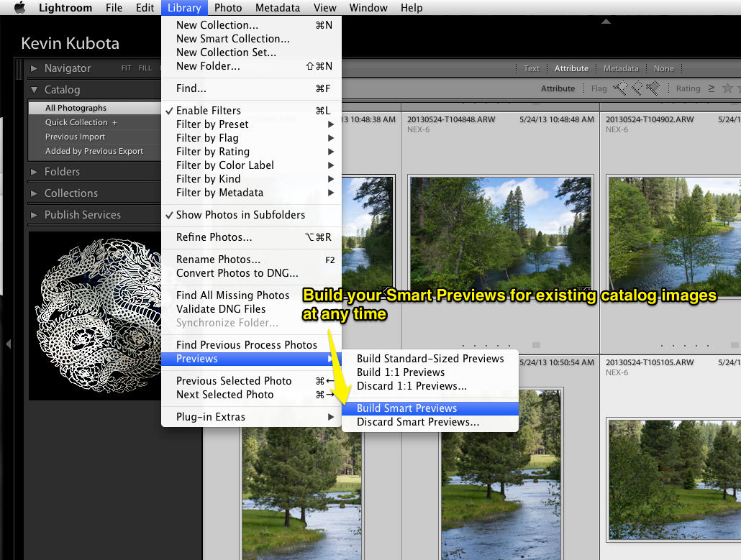Collapse the Catalog panel
Viewport: 741px width, 560px height.
pos(34,89)
